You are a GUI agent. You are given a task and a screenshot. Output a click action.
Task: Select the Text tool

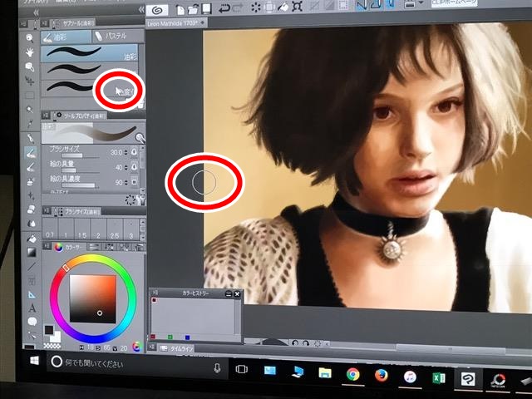point(32,308)
